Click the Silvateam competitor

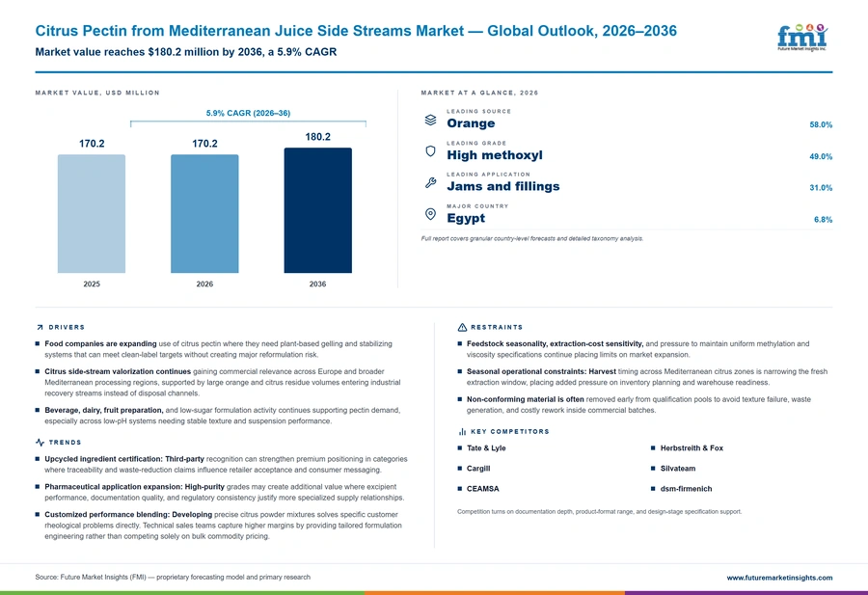coord(678,469)
